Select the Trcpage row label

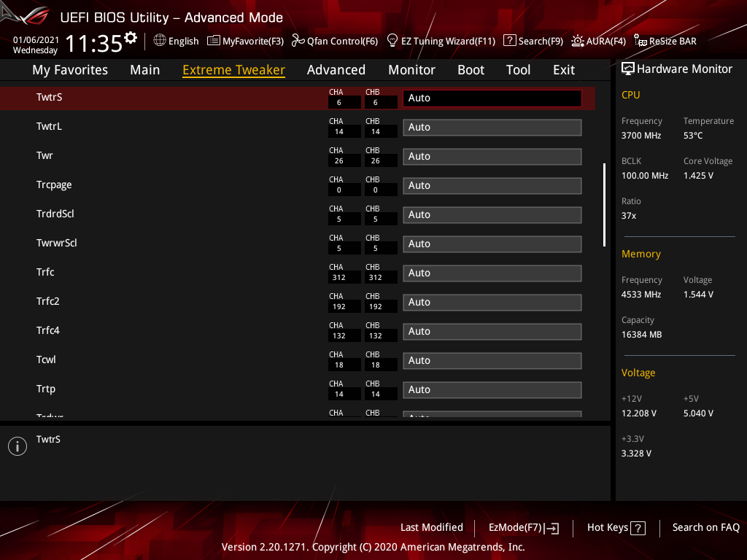click(x=54, y=184)
